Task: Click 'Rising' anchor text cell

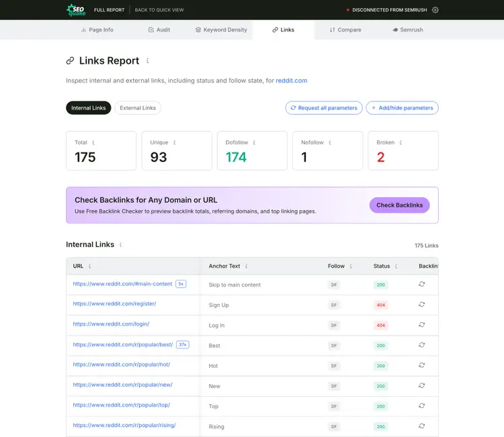Action: pyautogui.click(x=216, y=427)
